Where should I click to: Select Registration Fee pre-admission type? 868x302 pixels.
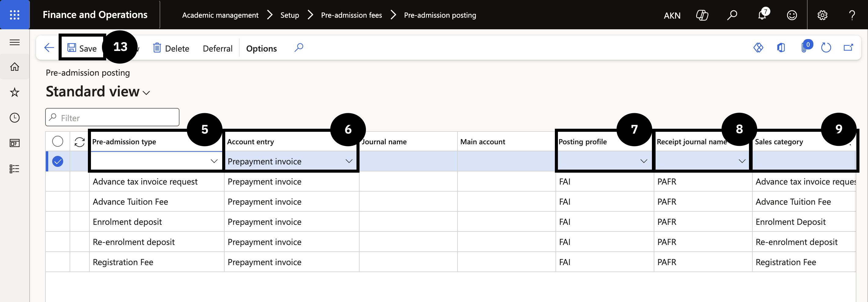[123, 262]
